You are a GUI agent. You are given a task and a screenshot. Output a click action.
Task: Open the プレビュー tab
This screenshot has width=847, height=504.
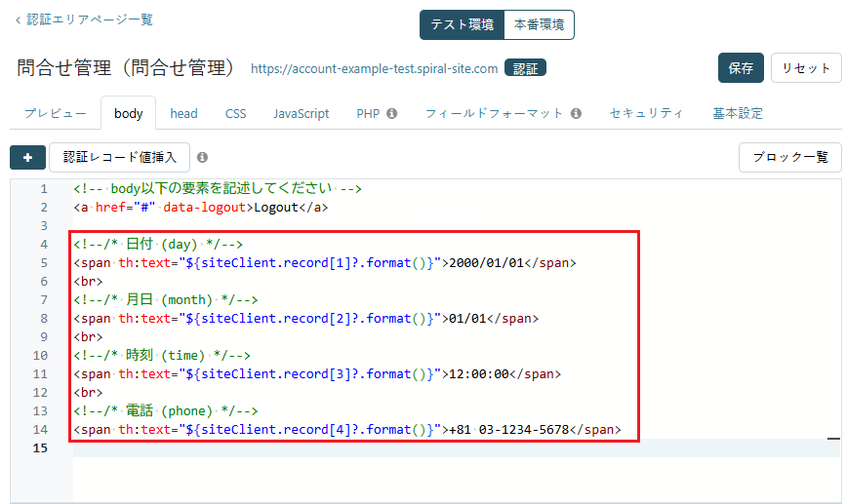[55, 113]
